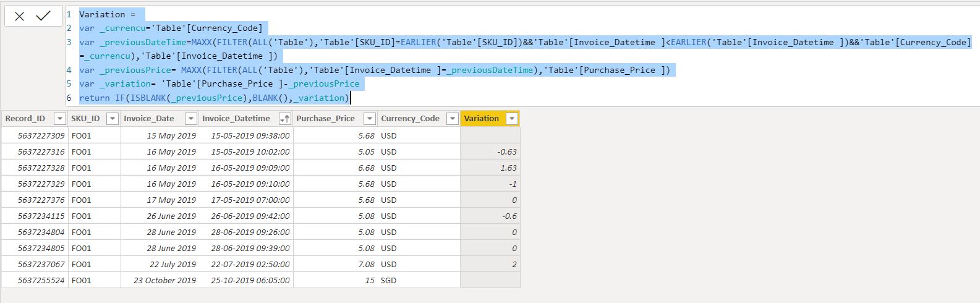Screen dimensions: 980x303
Task: Click the 'var _previousPrice' formula line
Action: (375, 70)
